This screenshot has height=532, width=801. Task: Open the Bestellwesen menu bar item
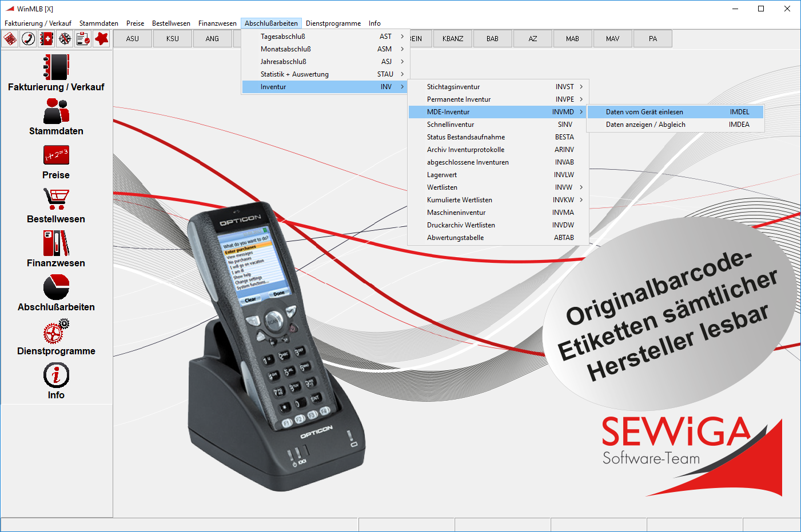(171, 23)
